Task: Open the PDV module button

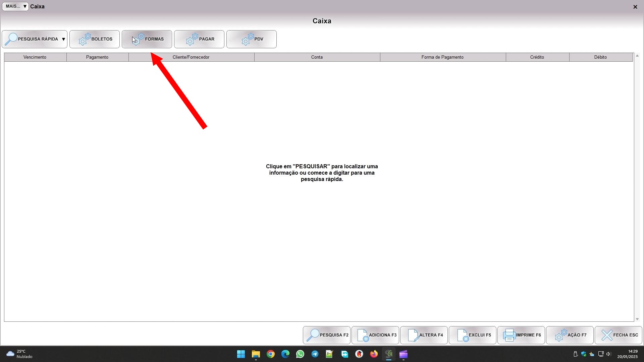Action: coord(252,39)
